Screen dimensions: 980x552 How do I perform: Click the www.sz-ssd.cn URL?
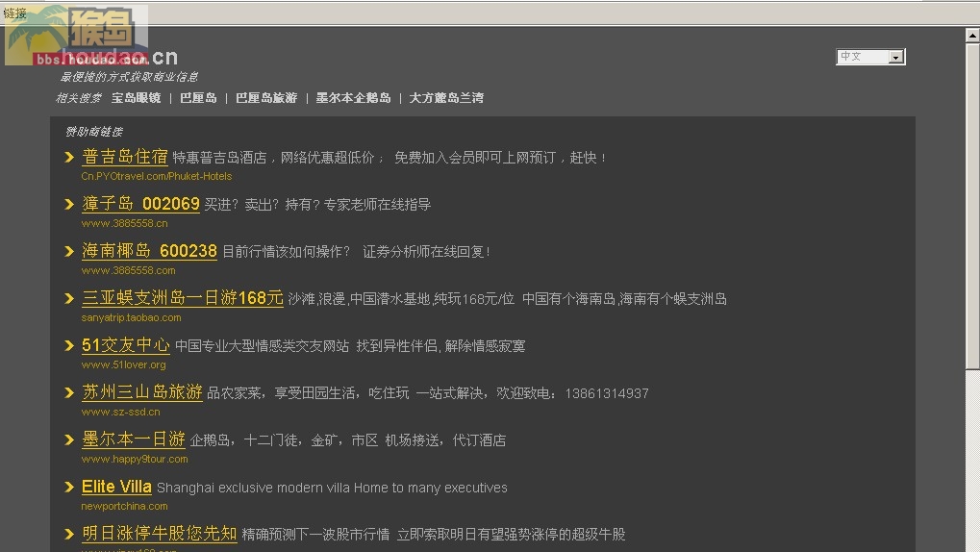[120, 412]
